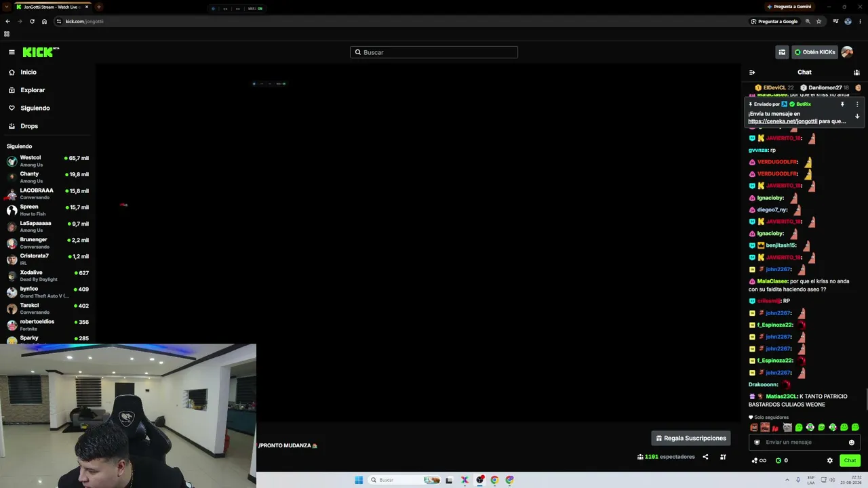The width and height of the screenshot is (868, 488).
Task: Open chat settings gear
Action: pos(829,461)
